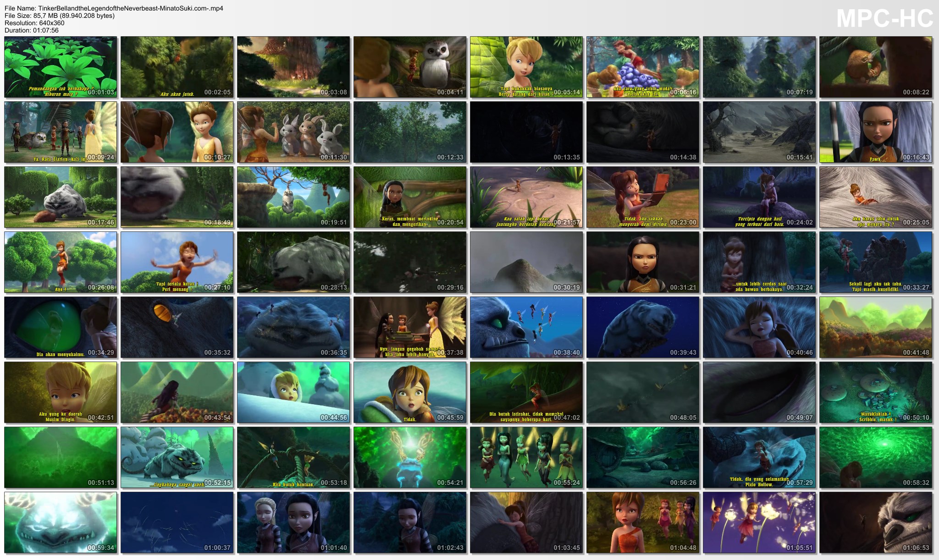Select the thumbnail at 00:52:15
Image resolution: width=939 pixels, height=560 pixels.
coord(177,457)
